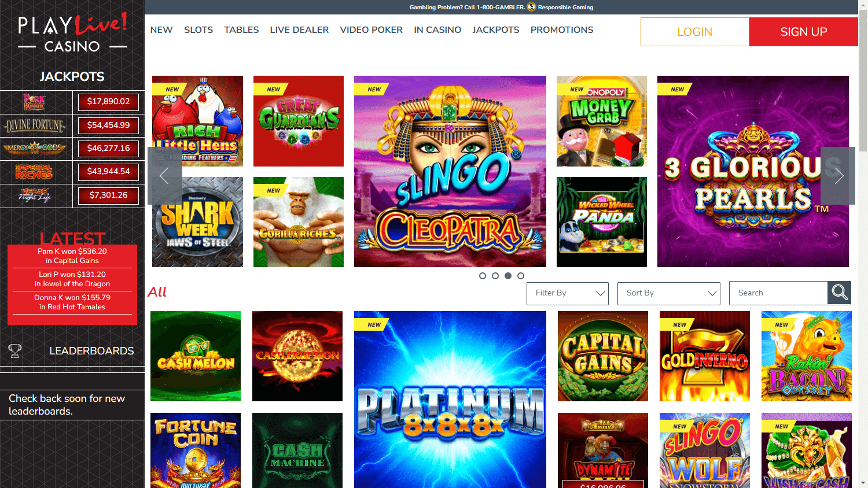Select the first carousel dot
This screenshot has height=488, width=868.
click(483, 276)
